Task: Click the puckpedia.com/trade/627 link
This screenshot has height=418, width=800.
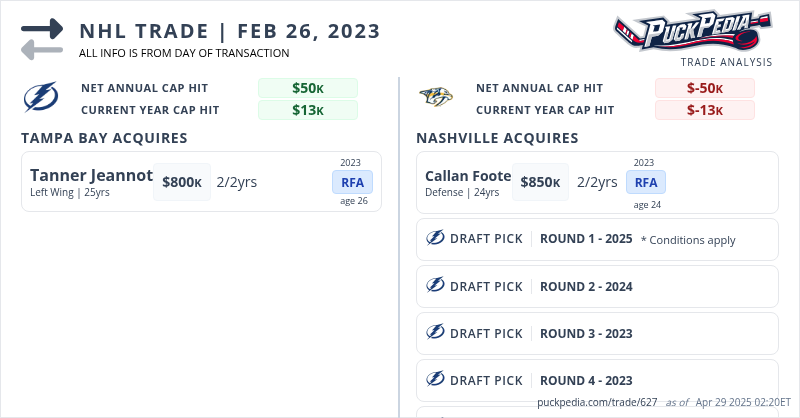Action: 597,401
